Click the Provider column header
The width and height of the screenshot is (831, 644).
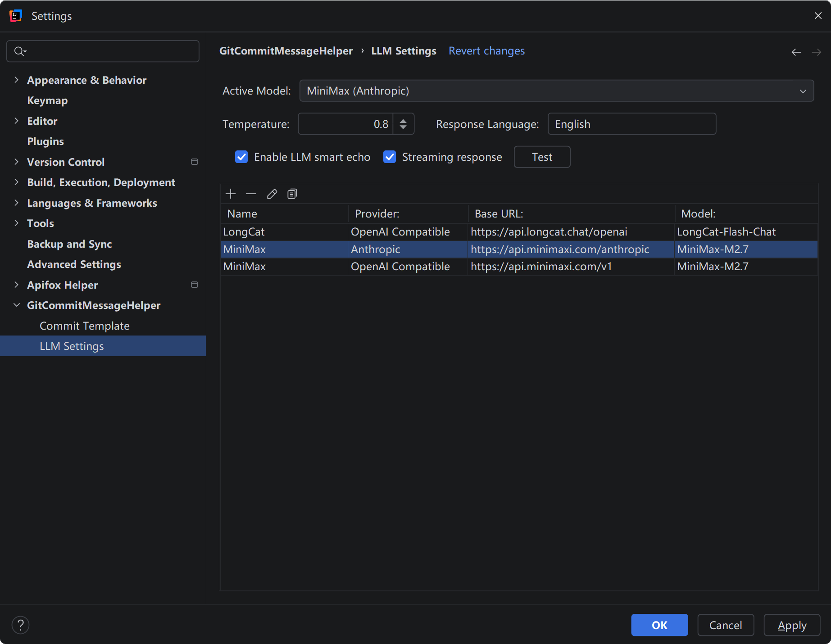(x=408, y=213)
